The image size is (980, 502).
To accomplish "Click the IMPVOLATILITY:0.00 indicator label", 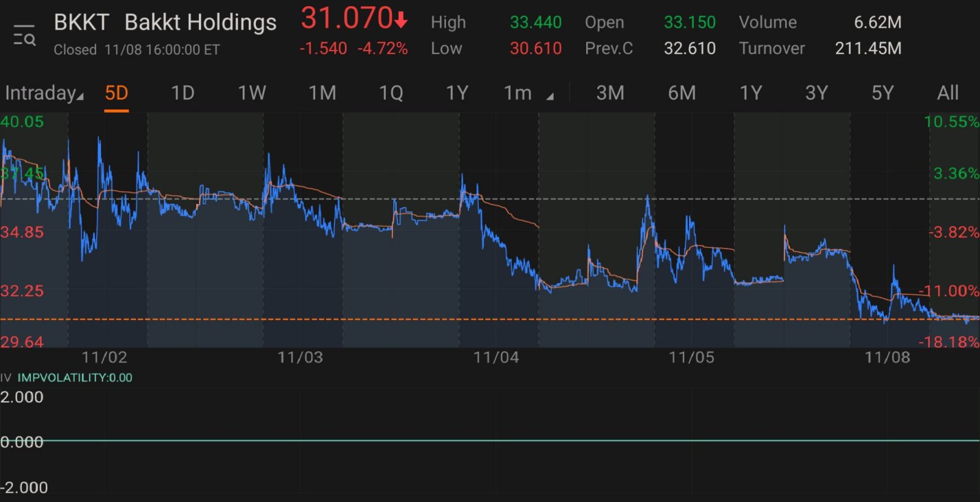I will pos(75,378).
